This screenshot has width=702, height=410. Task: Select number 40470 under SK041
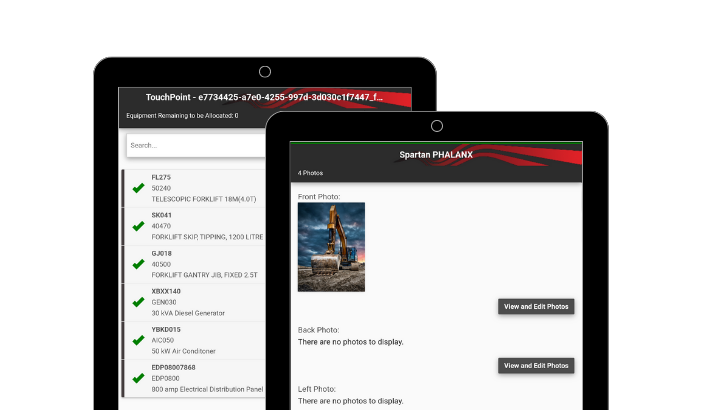pyautogui.click(x=161, y=226)
